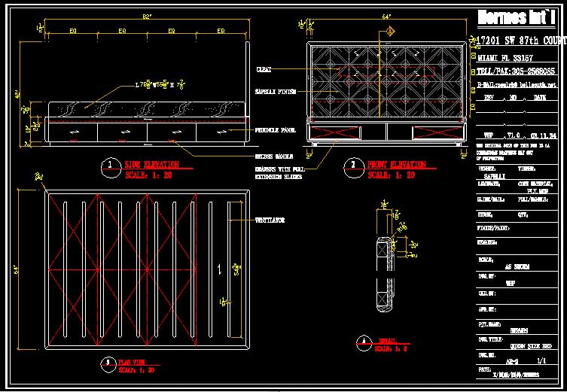This screenshot has width=567, height=392.
Task: Click the 'DRAWERS WITH FULL' annotation line
Action: pyautogui.click(x=280, y=169)
